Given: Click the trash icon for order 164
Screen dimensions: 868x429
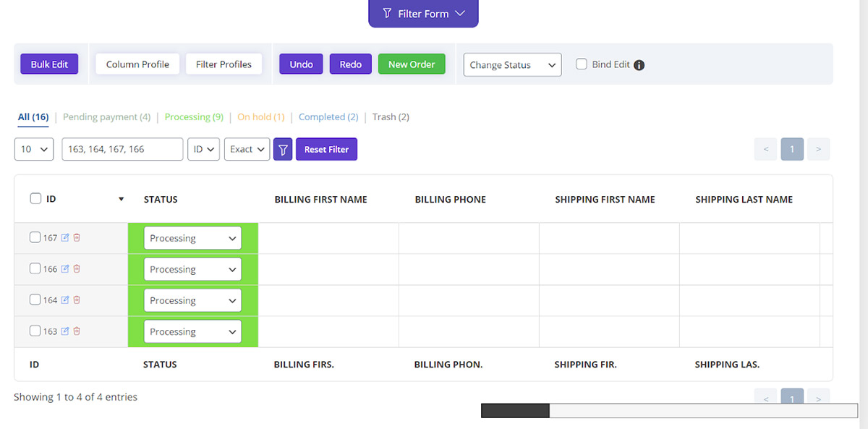Looking at the screenshot, I should tap(77, 300).
